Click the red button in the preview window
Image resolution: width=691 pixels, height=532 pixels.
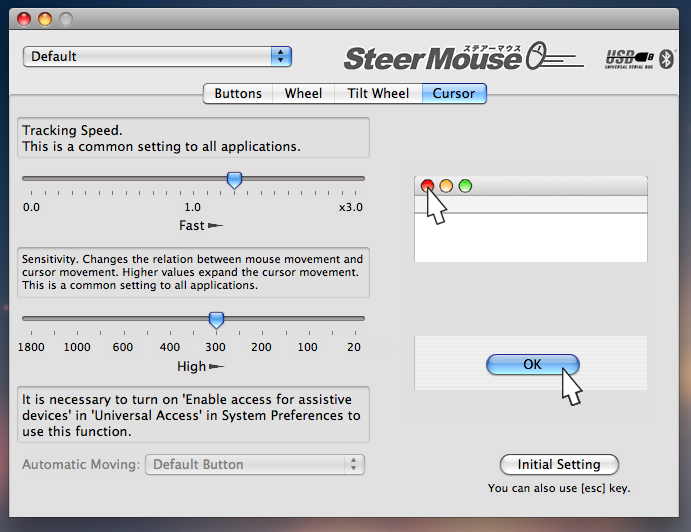[x=427, y=186]
